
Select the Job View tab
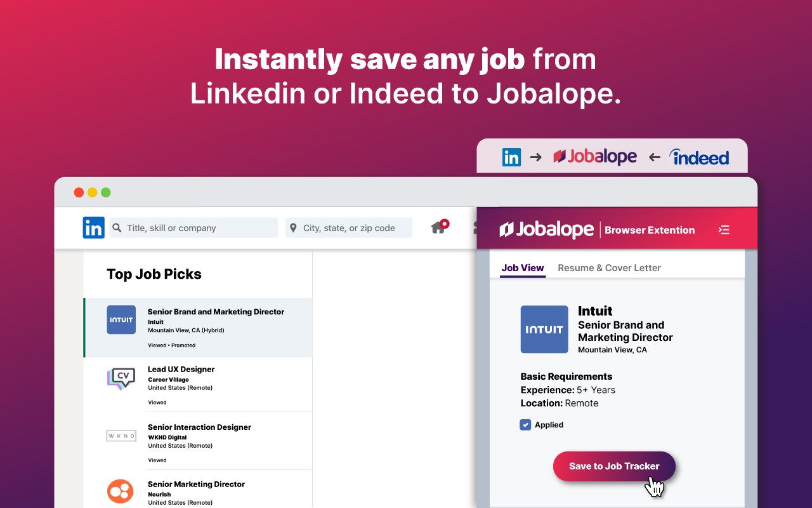[523, 268]
